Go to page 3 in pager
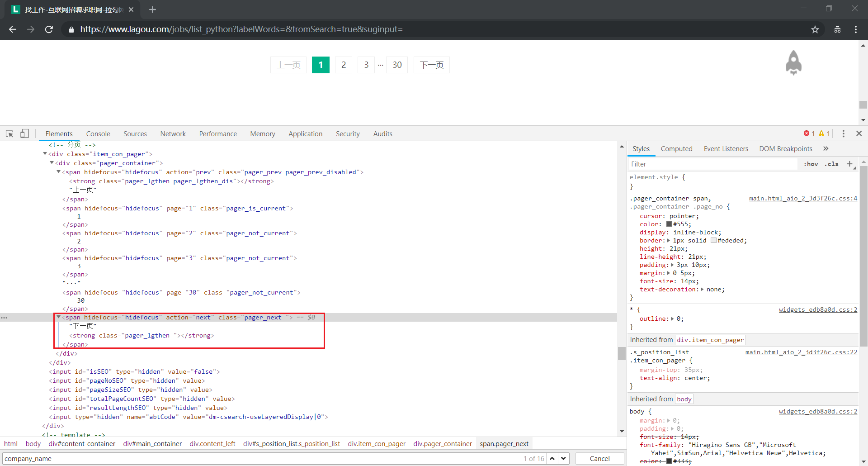868x466 pixels. [x=366, y=65]
